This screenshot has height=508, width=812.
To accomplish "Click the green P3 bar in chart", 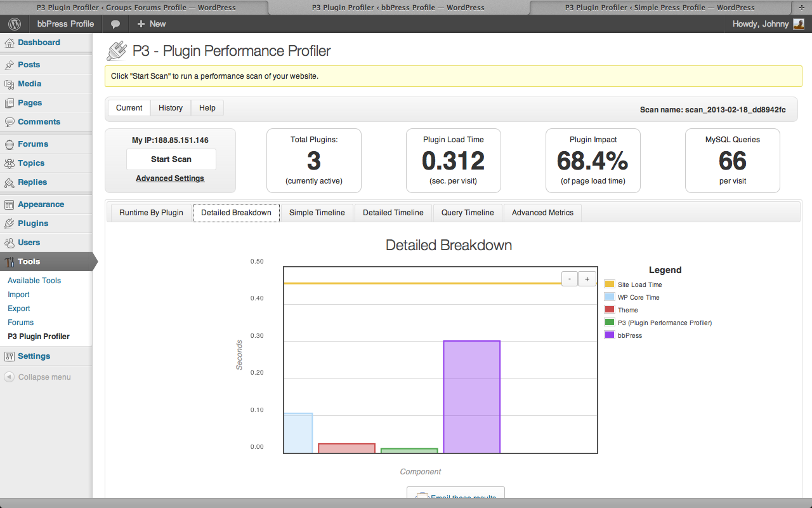I will coord(409,451).
